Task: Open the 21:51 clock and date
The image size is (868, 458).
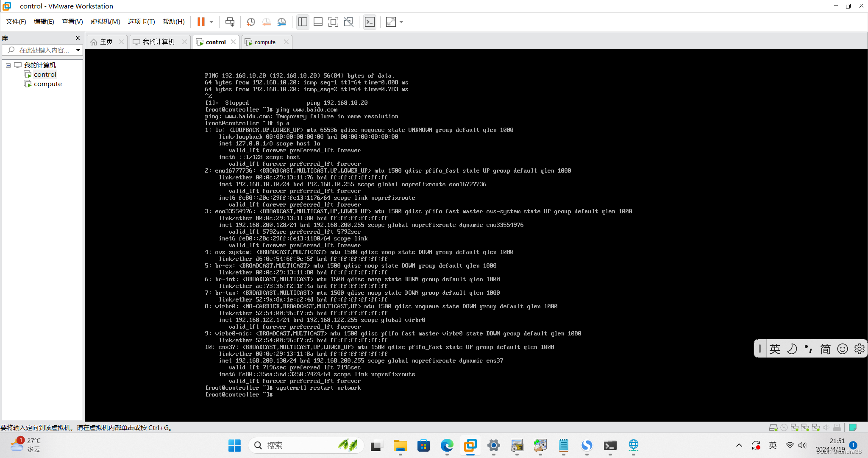Action: [830, 445]
